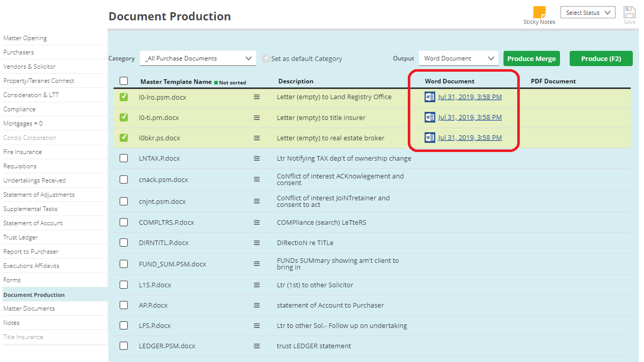Check the DIRNTITL.P.docx checkbox
The image size is (644, 362).
click(x=124, y=243)
